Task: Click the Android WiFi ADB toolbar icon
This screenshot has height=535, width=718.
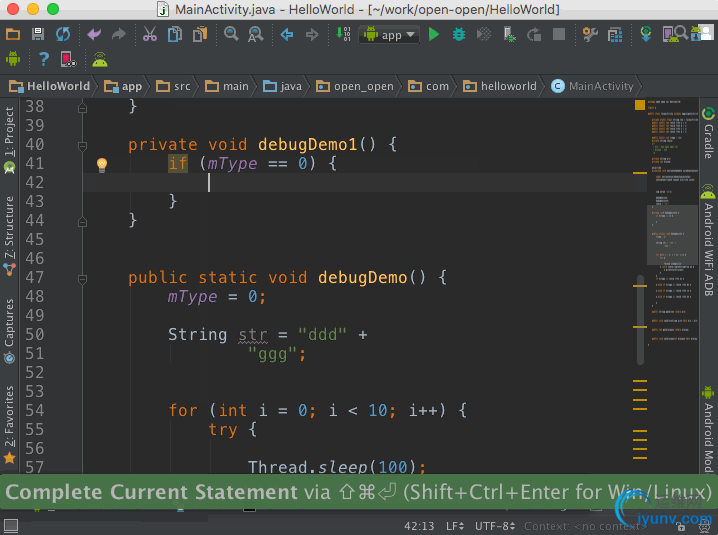Action: (x=100, y=59)
